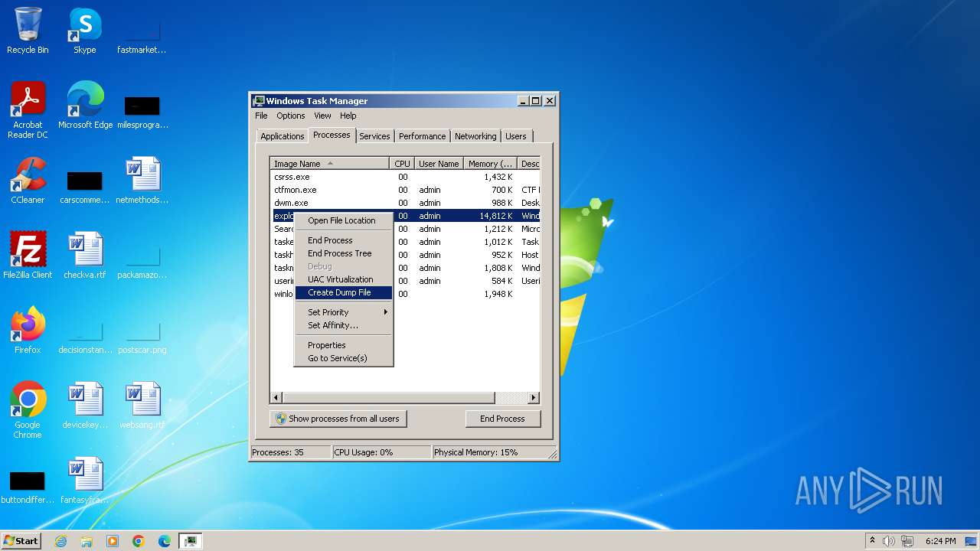Open FileZilla Client desktop shortcut
This screenshot has width=980, height=551.
pos(28,256)
